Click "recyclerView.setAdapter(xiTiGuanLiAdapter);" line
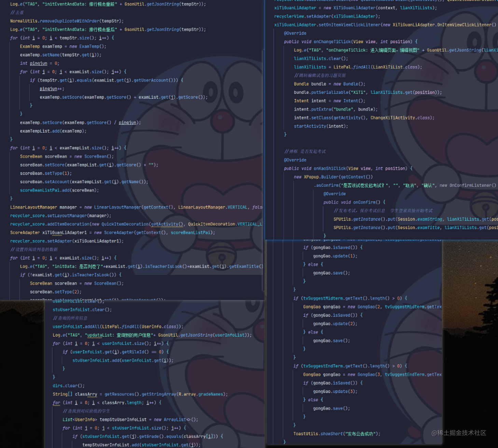Screen dimensions: 498x448 point(327,16)
